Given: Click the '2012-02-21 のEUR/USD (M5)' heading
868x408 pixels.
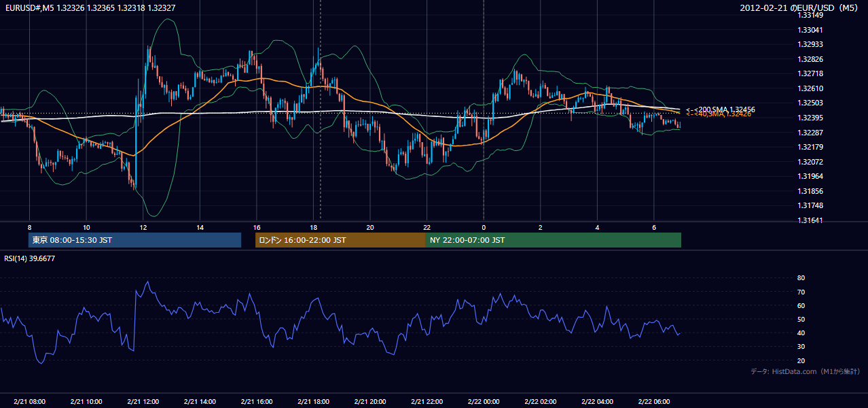Looking at the screenshot, I should (800, 7).
